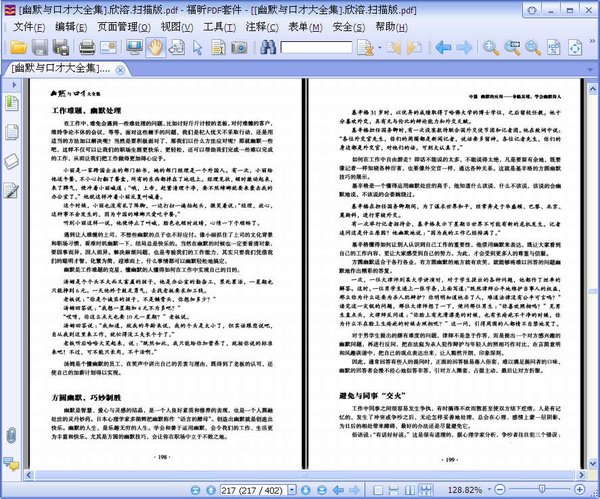The image size is (600, 499).
Task: Click the monitor full-screen icon
Action: tap(134, 47)
